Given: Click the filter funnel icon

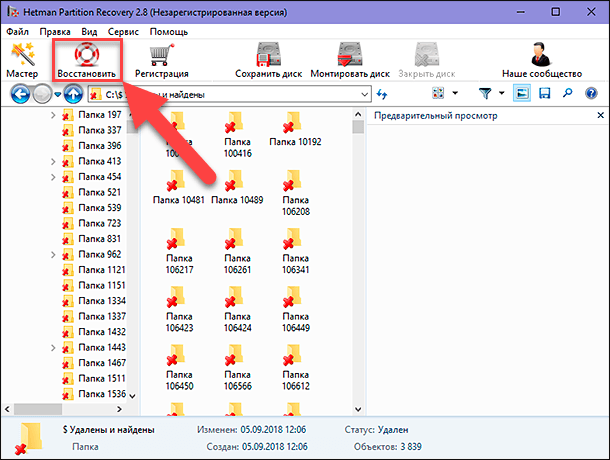Looking at the screenshot, I should point(485,93).
